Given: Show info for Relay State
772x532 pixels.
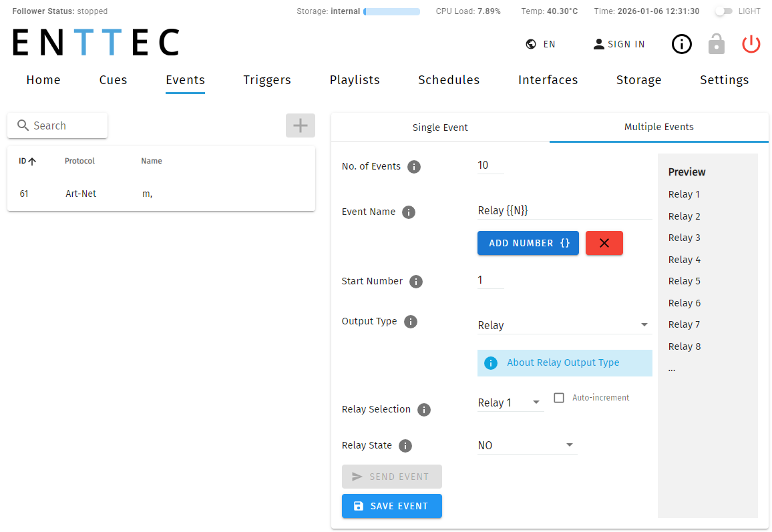Looking at the screenshot, I should 405,446.
